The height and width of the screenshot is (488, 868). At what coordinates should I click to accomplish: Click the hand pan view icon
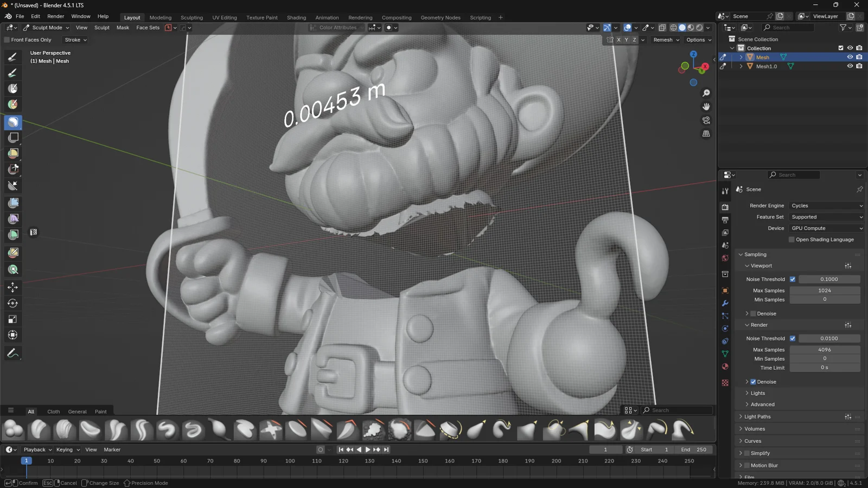click(x=706, y=107)
